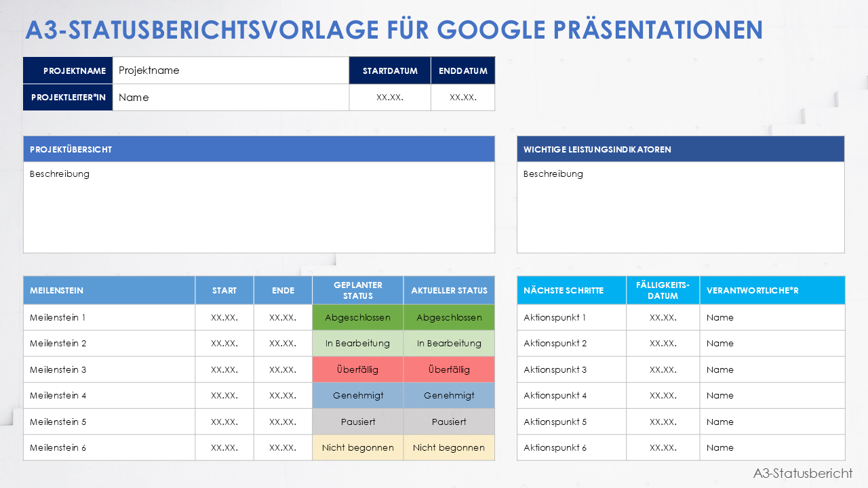Select the blue Genehmigt status cell

(357, 395)
